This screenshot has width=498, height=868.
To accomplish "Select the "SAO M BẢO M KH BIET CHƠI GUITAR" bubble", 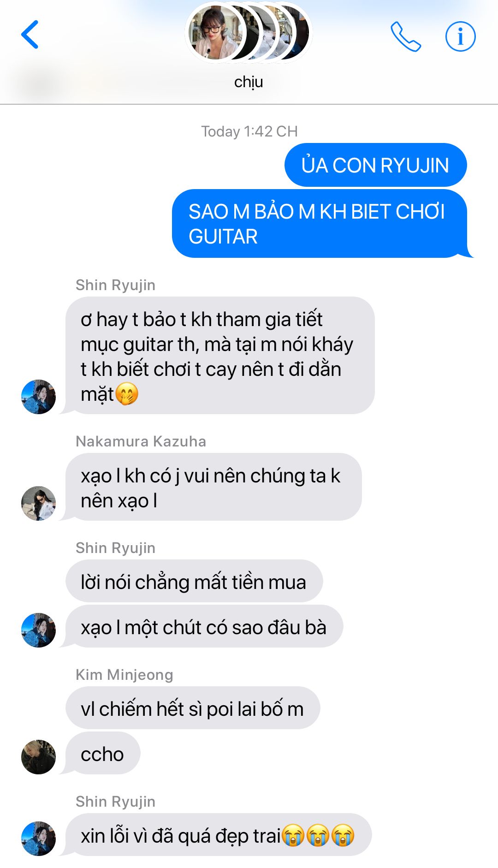I will tap(320, 224).
